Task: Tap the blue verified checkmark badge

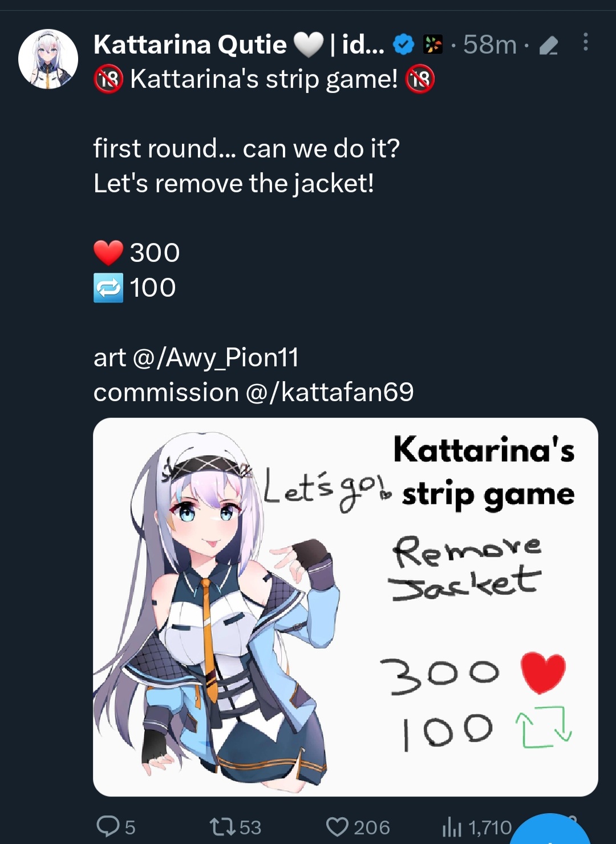Action: coord(404,45)
